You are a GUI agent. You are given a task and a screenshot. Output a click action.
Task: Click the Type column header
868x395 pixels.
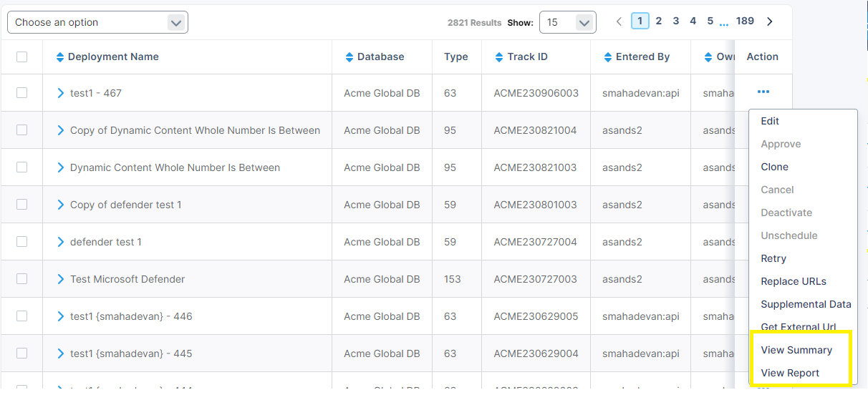(x=455, y=57)
